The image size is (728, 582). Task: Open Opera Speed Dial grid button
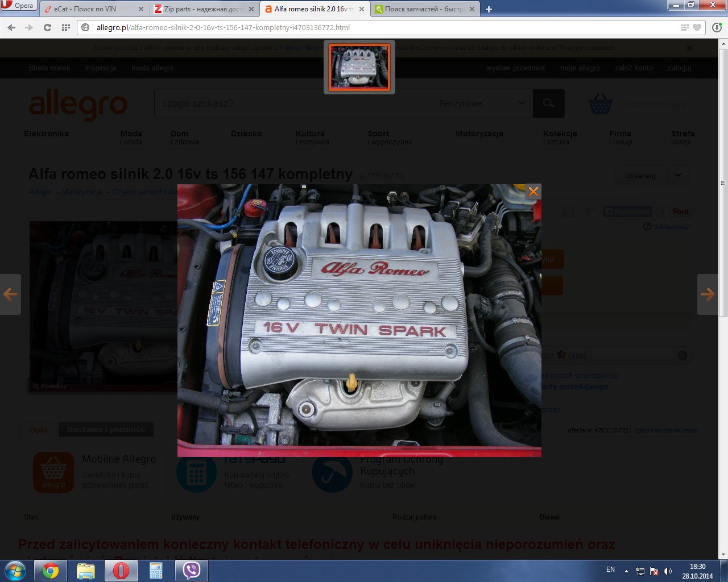pos(66,27)
